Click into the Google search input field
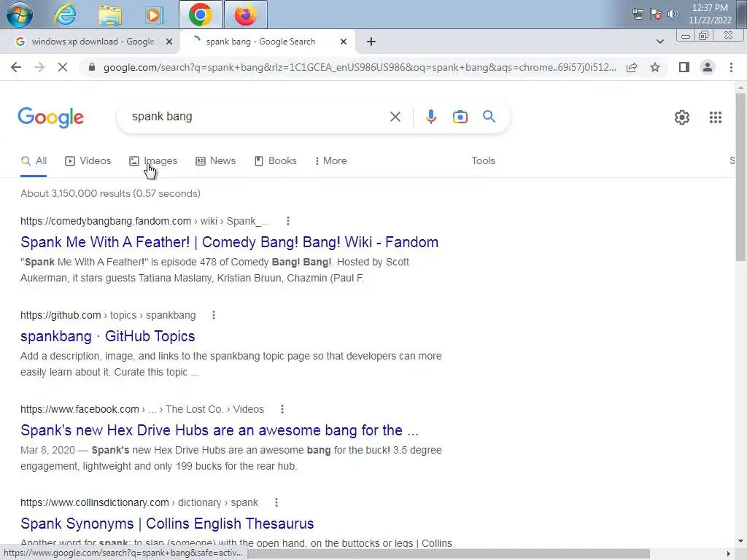This screenshot has height=560, width=747. point(258,117)
